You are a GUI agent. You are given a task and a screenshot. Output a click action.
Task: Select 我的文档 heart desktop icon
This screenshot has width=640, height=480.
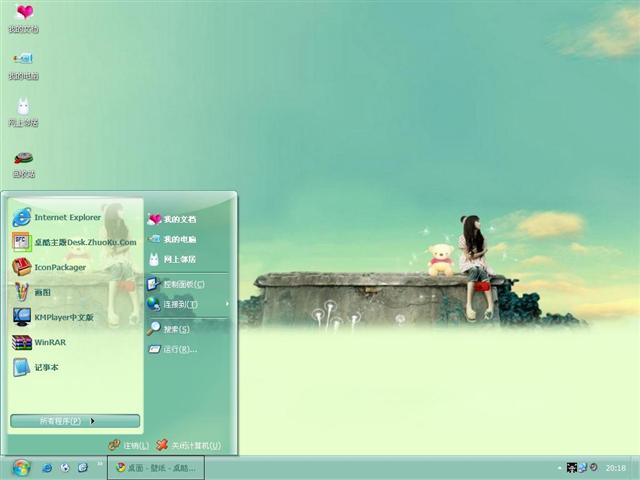(x=24, y=19)
